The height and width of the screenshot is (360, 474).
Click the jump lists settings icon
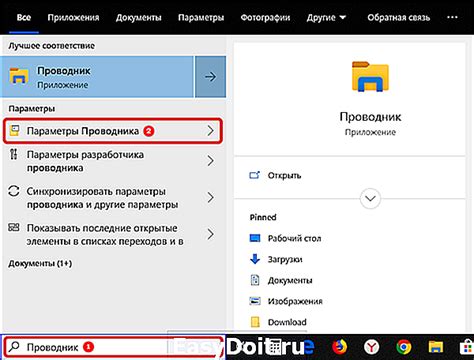click(14, 227)
